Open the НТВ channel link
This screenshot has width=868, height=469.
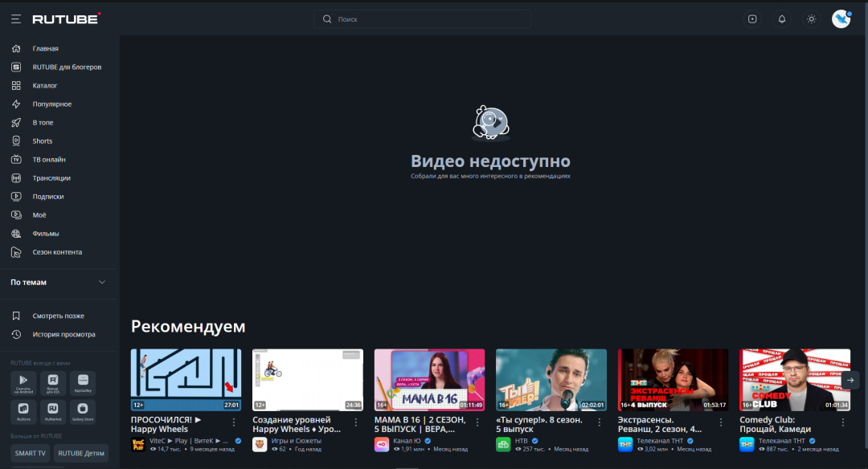click(x=522, y=441)
